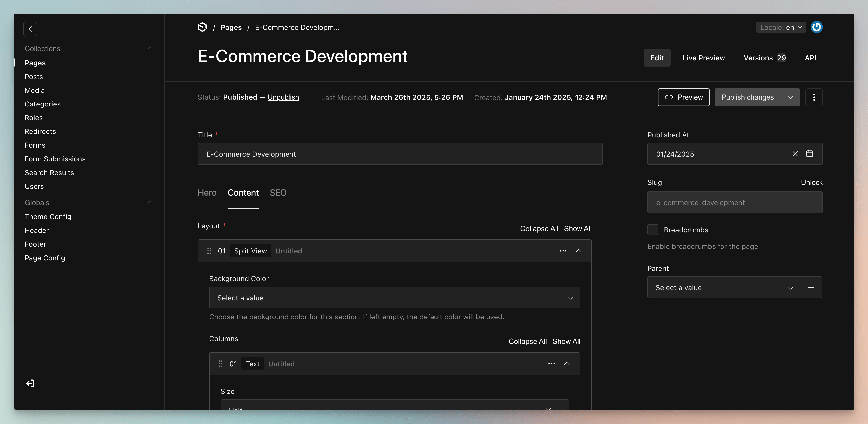Click into the Title input field
Viewport: 868px width, 424px height.
click(400, 154)
